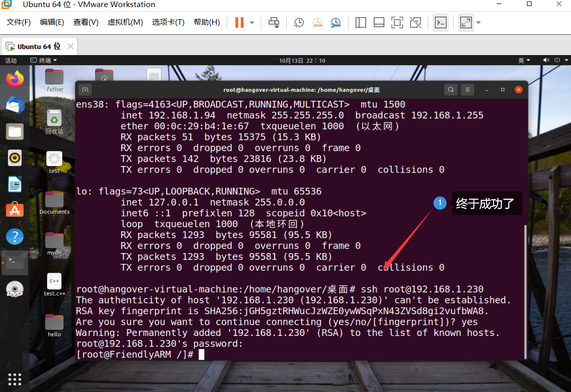Launch Firefox from the Ubuntu dock
The image size is (571, 392).
15,79
